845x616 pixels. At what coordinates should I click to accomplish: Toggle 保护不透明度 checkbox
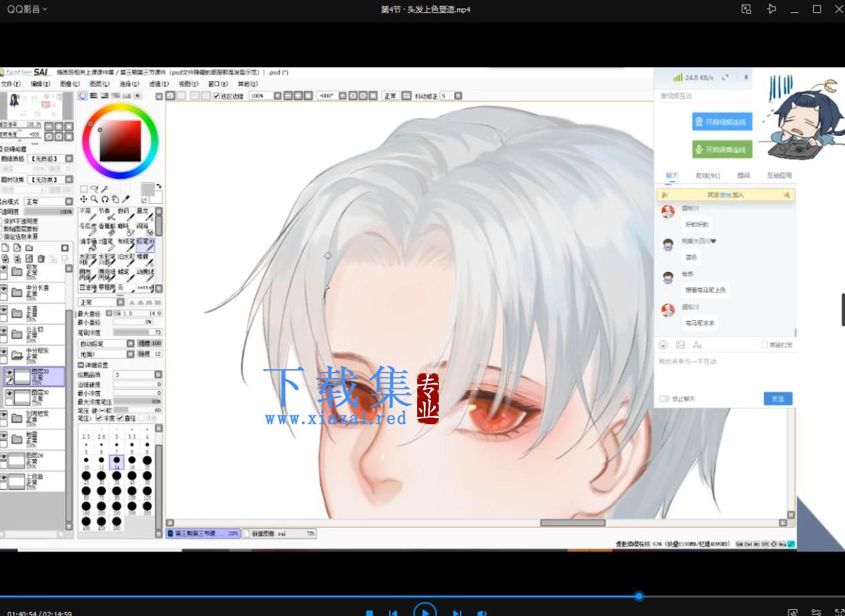pos(2,221)
